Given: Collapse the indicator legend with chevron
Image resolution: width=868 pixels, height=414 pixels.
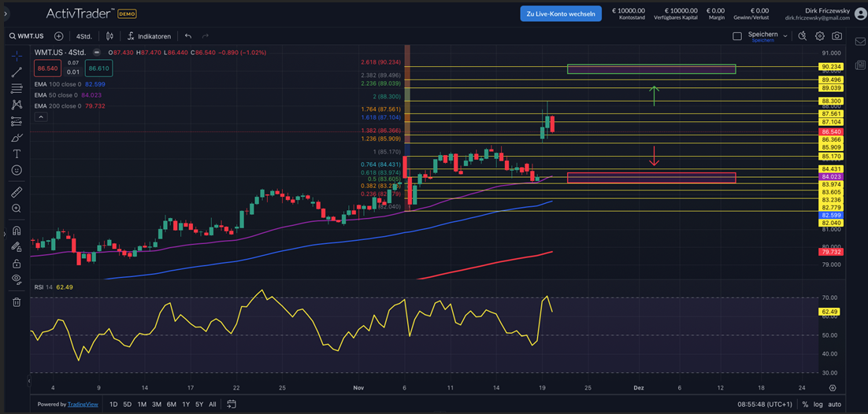Looking at the screenshot, I should (x=41, y=117).
